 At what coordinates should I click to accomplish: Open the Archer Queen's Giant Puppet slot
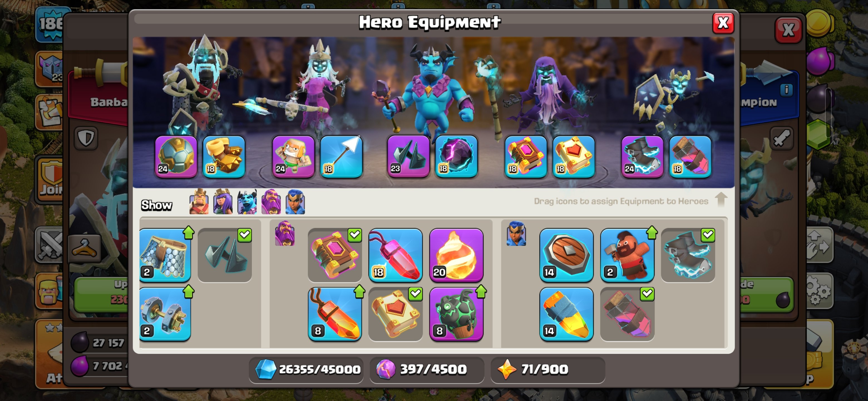click(x=293, y=157)
